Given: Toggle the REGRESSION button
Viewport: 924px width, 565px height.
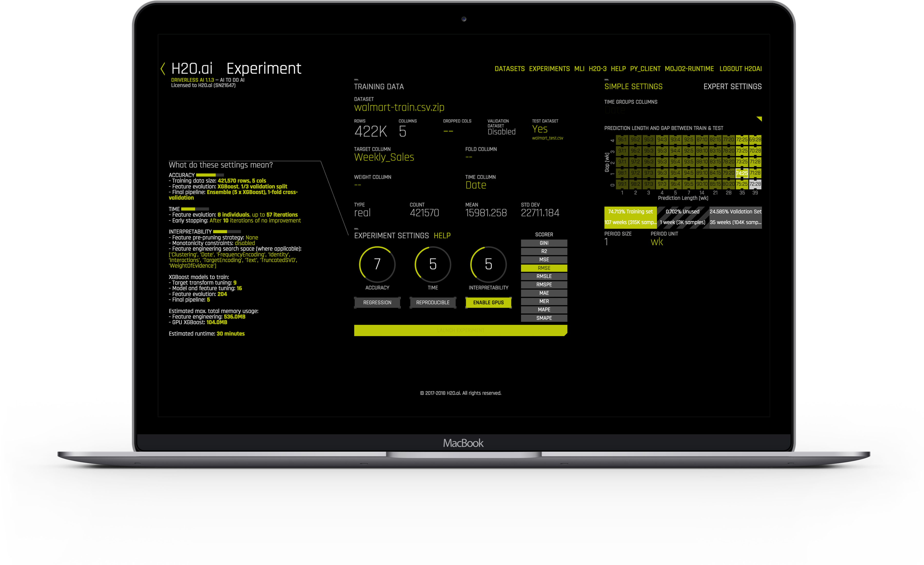Looking at the screenshot, I should (377, 303).
